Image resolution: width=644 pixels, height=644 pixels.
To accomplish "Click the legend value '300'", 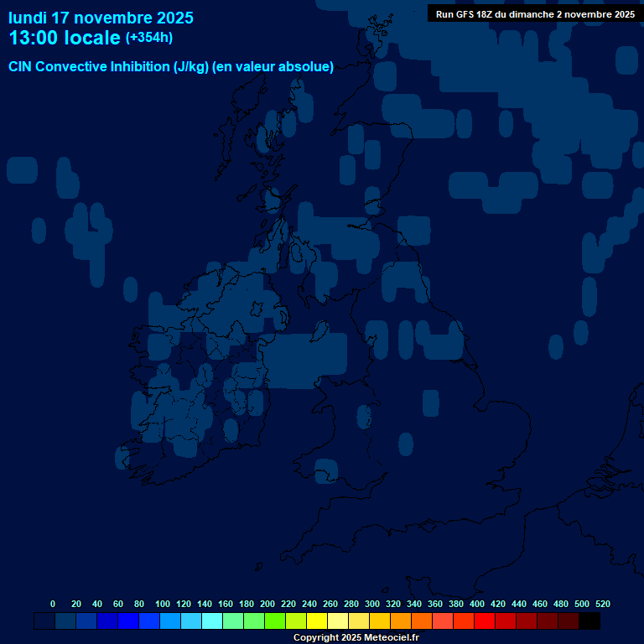I will pyautogui.click(x=372, y=604).
